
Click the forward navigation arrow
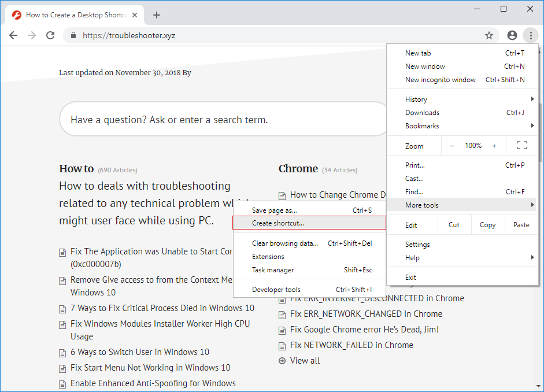[32, 35]
